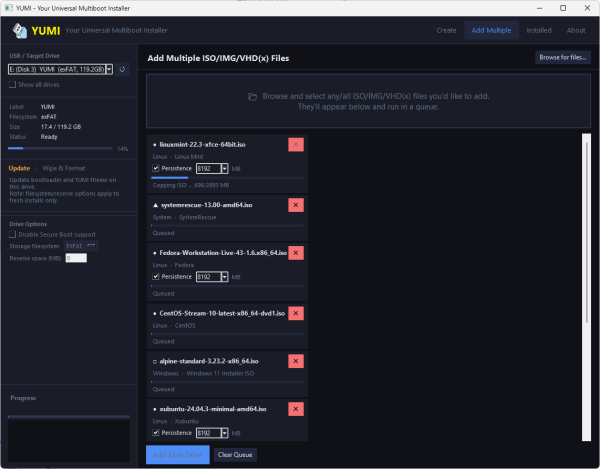Viewport: 600px width, 469px height.
Task: Click the Reserve space input field
Action: [76, 258]
